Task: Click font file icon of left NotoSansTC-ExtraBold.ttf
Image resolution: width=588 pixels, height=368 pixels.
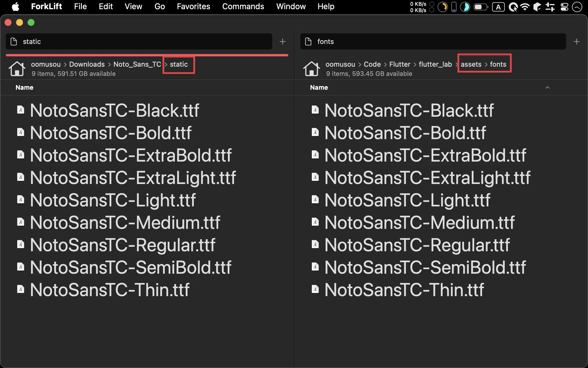Action: (21, 155)
